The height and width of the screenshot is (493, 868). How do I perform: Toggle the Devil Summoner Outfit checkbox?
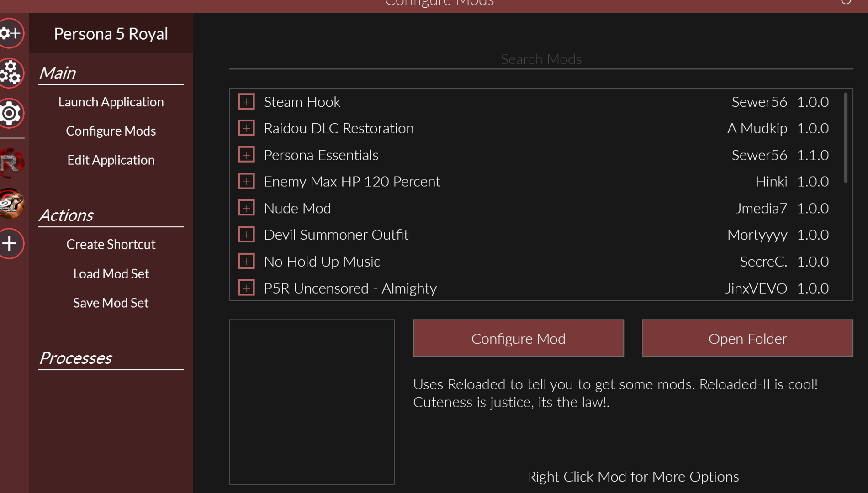click(x=247, y=235)
